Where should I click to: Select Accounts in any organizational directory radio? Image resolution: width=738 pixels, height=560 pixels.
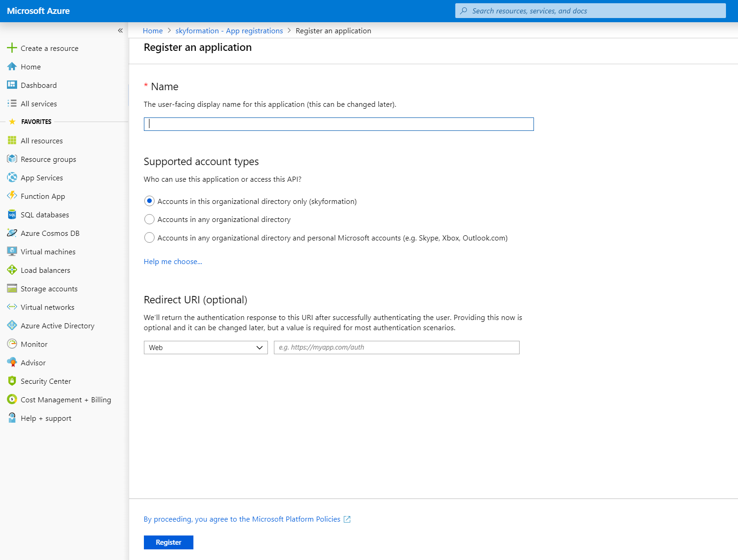pos(149,219)
